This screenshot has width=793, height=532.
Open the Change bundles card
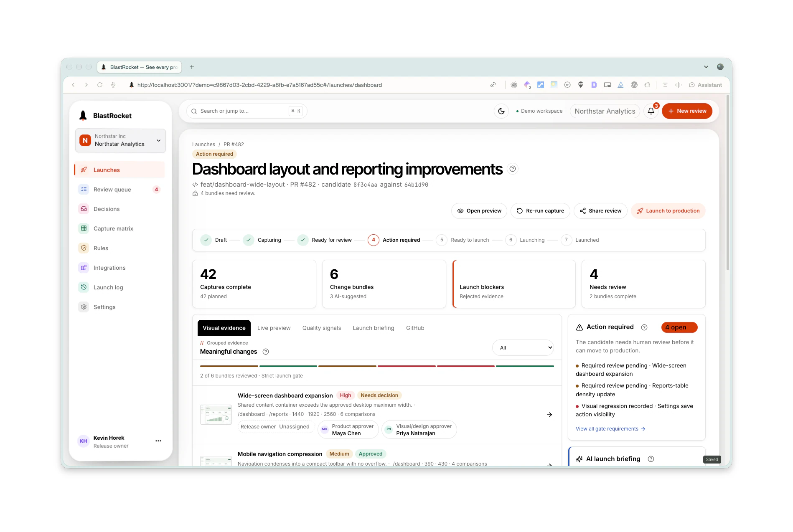pos(384,284)
